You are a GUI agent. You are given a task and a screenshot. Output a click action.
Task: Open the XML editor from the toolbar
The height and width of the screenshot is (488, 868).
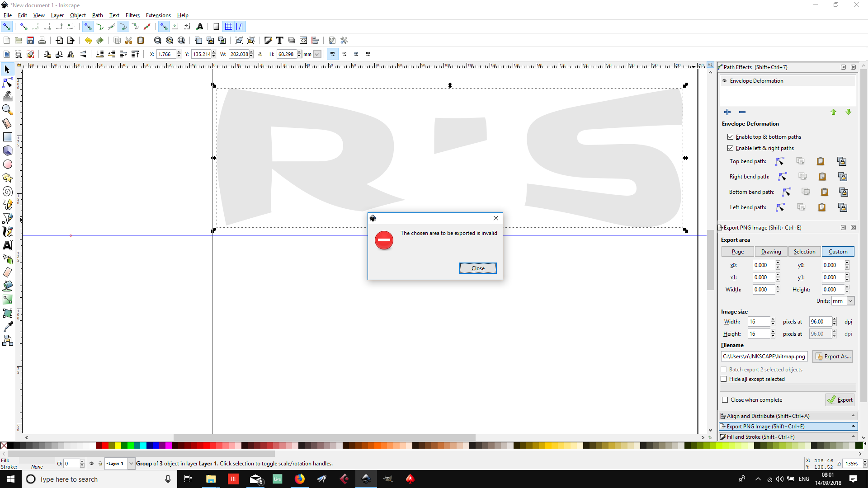point(303,40)
